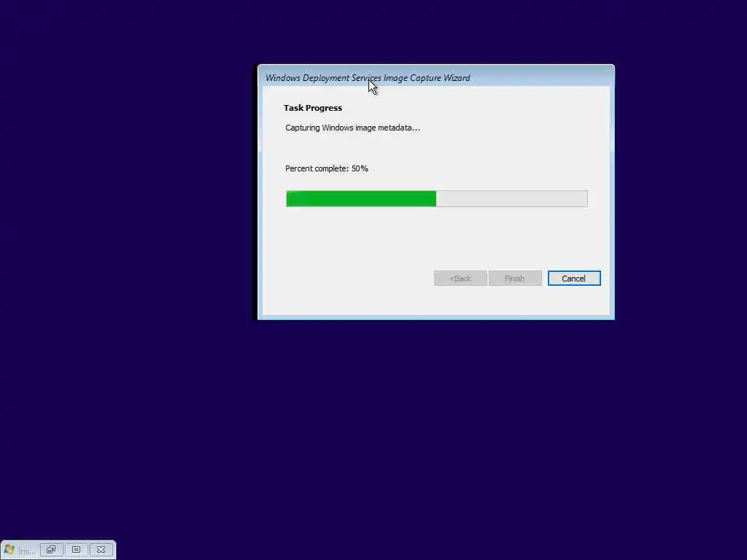
Task: Cancel the image capture task
Action: pyautogui.click(x=574, y=279)
